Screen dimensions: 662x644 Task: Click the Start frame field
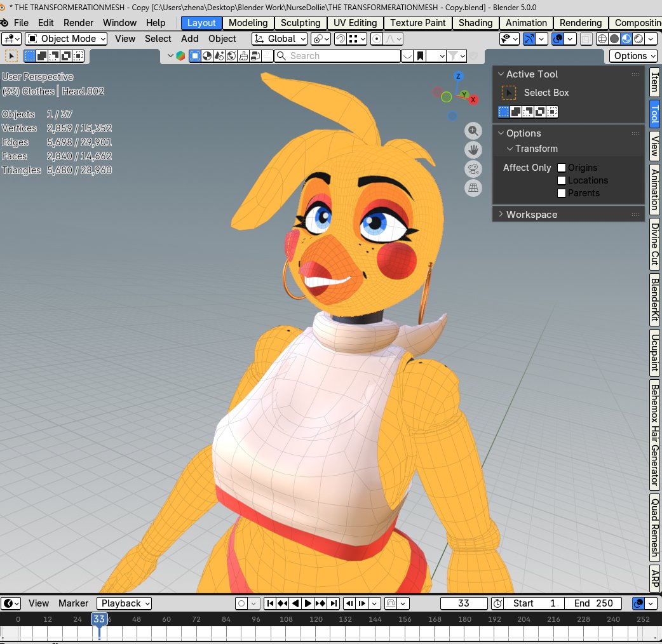pyautogui.click(x=534, y=603)
